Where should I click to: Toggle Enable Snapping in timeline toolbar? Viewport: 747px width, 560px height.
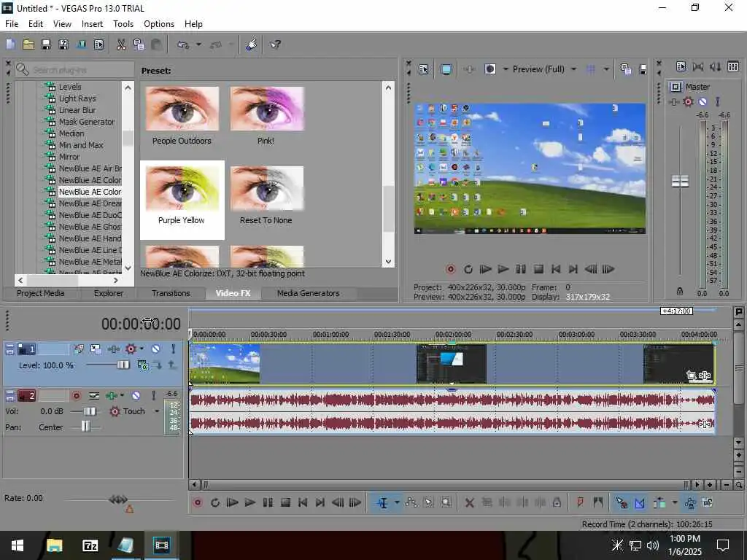(622, 502)
